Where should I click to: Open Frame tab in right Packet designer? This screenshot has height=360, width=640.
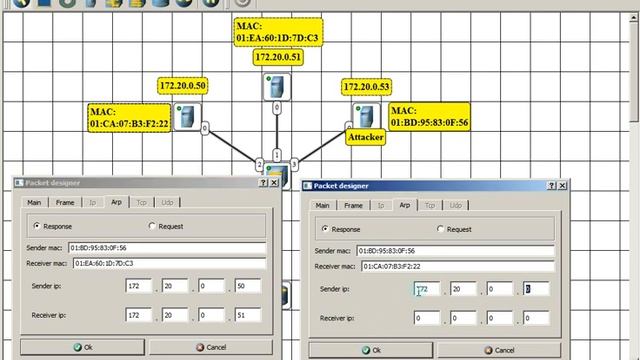[353, 205]
